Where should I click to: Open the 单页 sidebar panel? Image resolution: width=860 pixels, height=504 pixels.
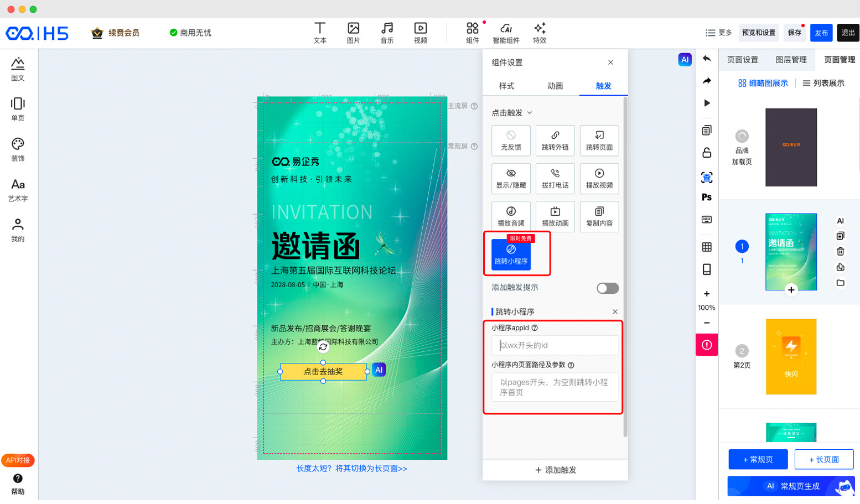(18, 109)
